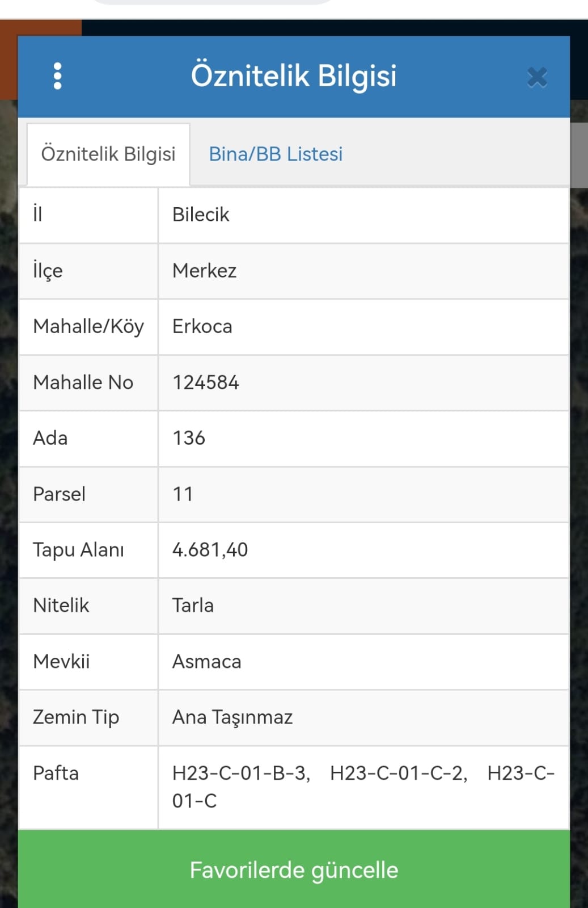588x908 pixels.
Task: Click the Merkez district value
Action: (204, 271)
